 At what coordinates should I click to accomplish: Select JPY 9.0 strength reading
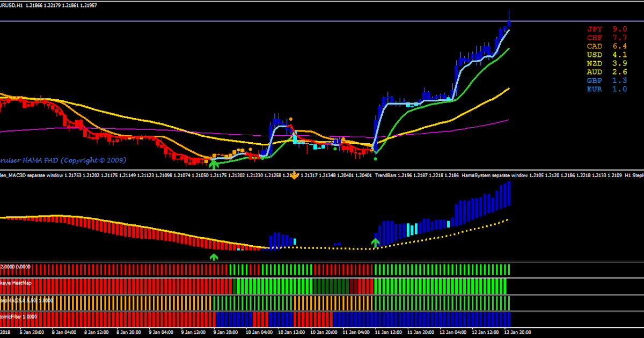click(607, 29)
